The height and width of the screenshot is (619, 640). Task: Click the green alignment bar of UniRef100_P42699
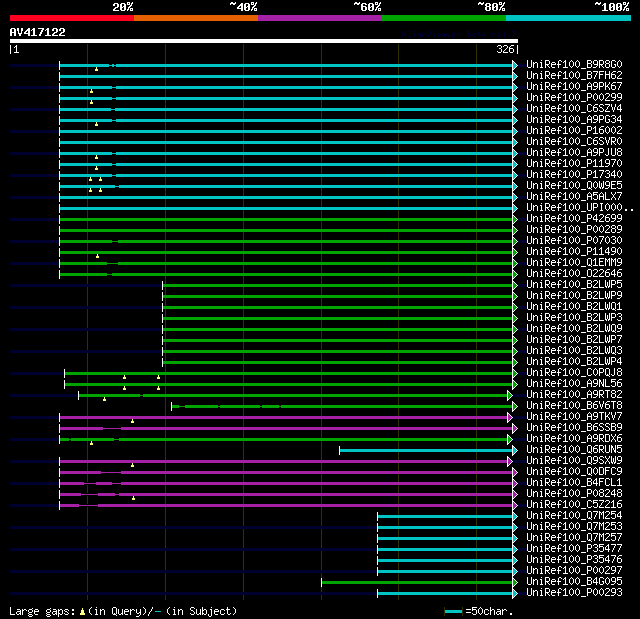pyautogui.click(x=286, y=220)
